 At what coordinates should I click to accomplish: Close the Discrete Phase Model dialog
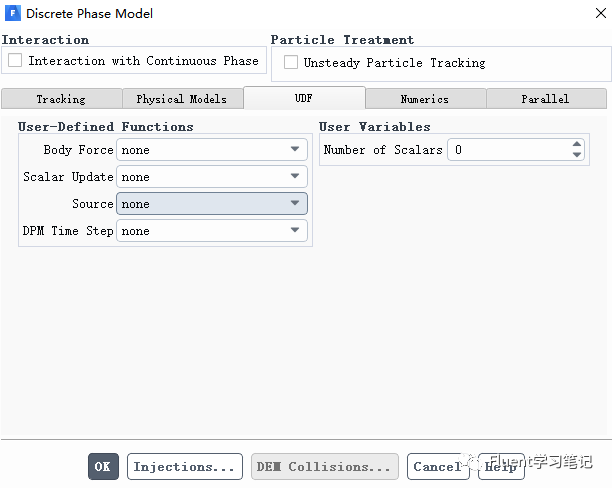pos(600,13)
